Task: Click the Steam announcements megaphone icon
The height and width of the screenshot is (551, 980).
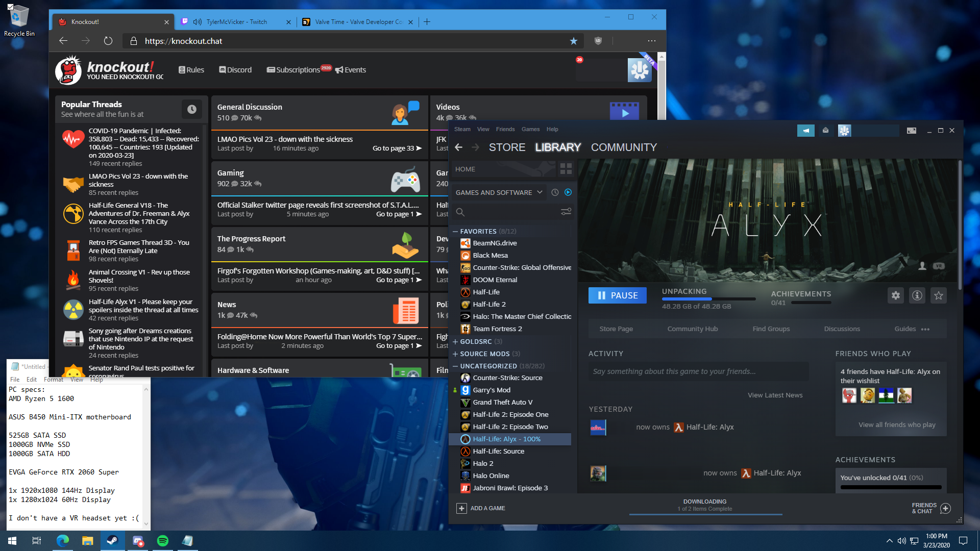Action: (805, 131)
